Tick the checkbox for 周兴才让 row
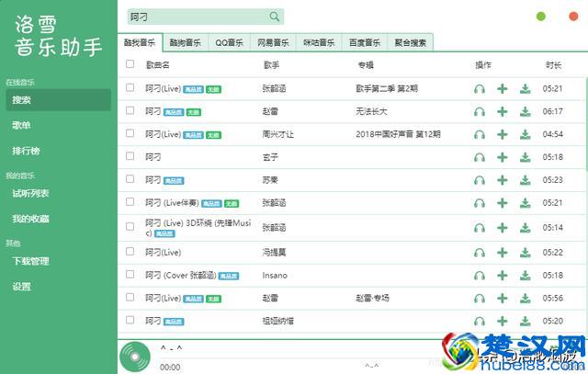The height and width of the screenshot is (374, 588). (130, 133)
